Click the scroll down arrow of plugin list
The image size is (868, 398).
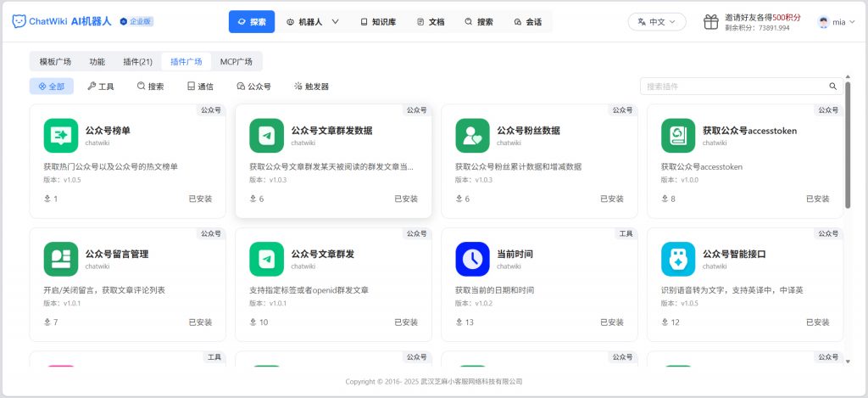coord(848,362)
